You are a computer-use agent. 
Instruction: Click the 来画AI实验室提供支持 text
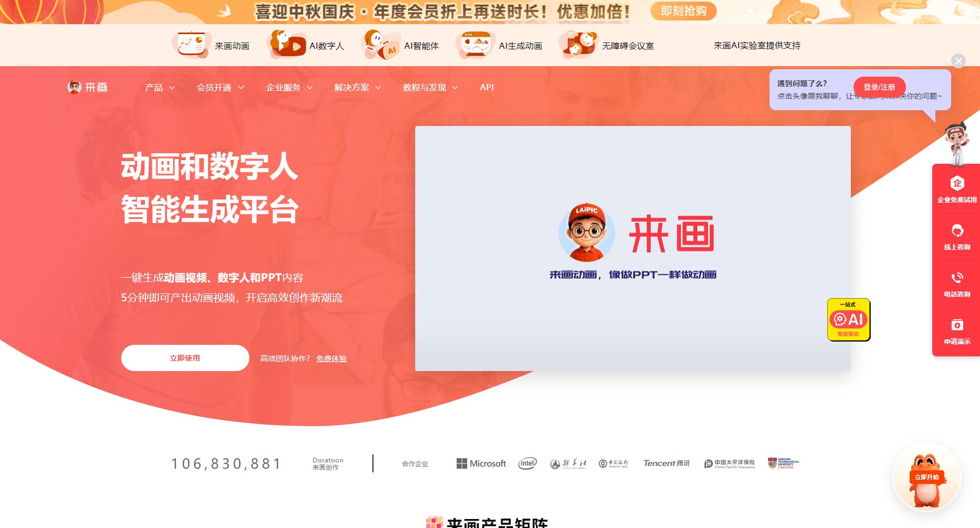coord(757,46)
